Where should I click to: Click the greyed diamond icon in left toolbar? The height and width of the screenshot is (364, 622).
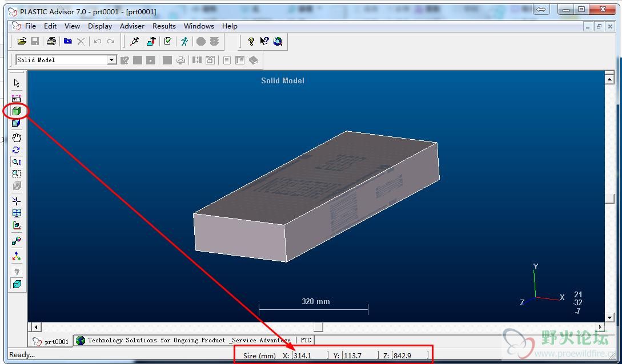16,272
